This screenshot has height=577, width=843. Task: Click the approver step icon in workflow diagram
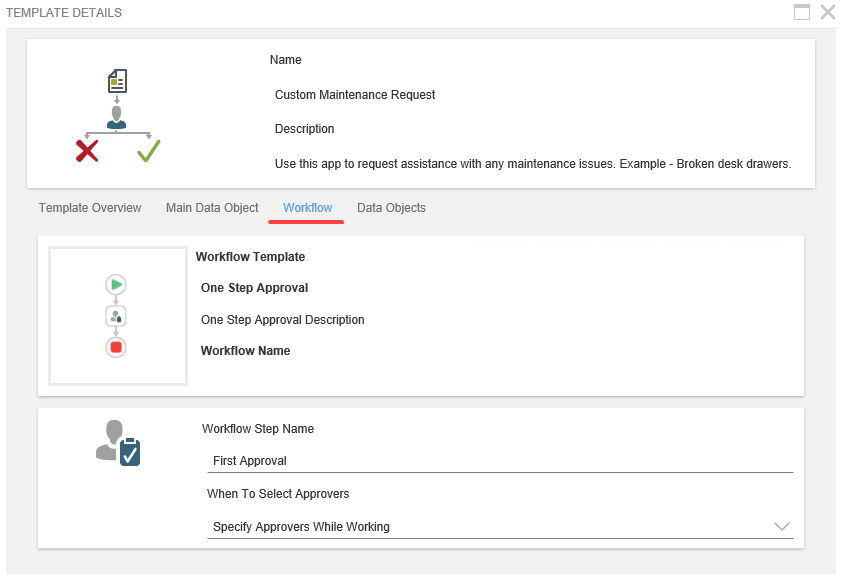tap(116, 316)
